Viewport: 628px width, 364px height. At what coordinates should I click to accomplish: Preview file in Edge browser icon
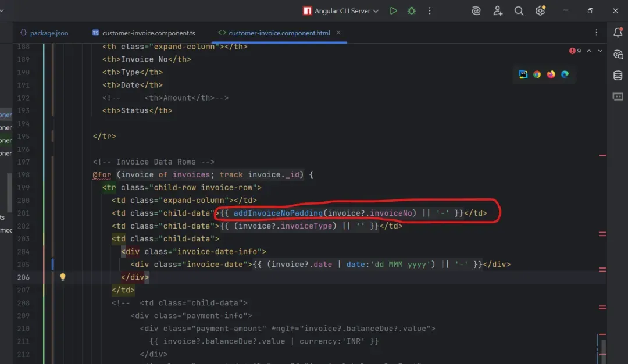tap(565, 74)
